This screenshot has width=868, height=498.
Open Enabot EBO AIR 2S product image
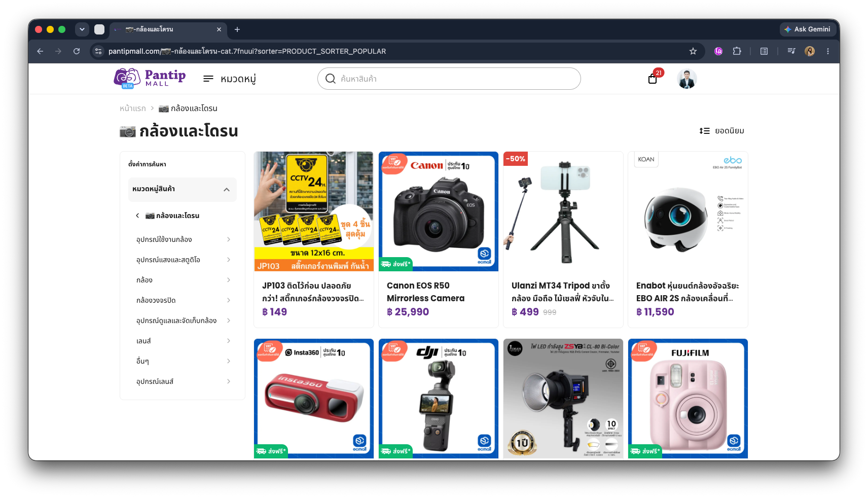(688, 211)
